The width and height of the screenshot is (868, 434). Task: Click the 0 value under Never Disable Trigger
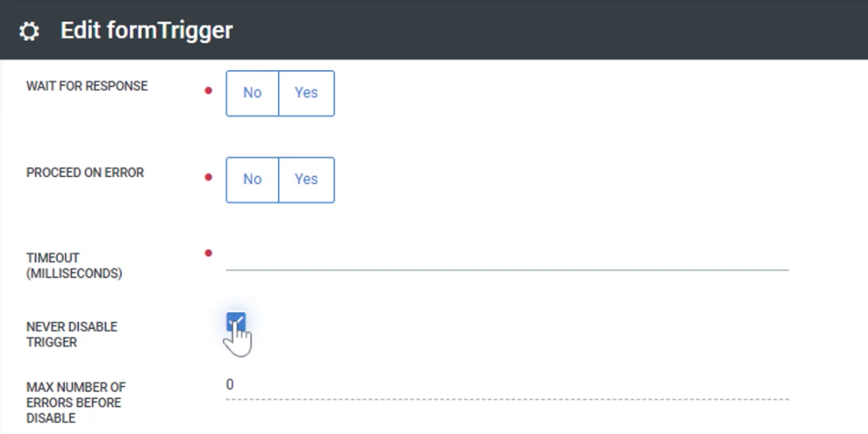tap(230, 384)
